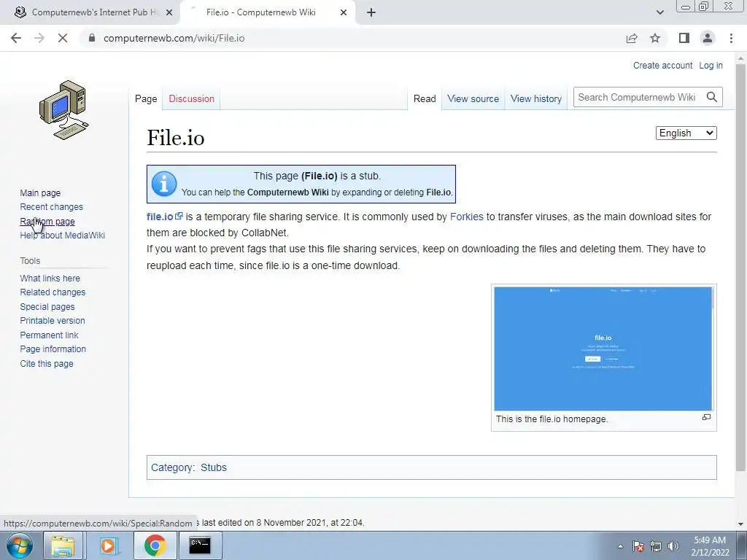Open the Chrome profile avatar

click(x=708, y=38)
